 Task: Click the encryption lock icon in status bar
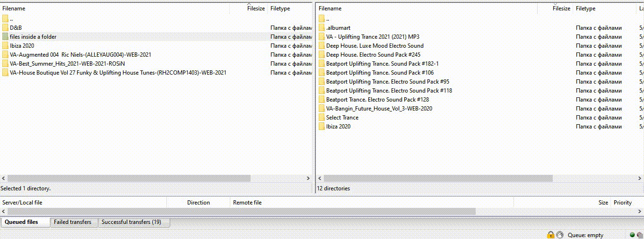(550, 235)
